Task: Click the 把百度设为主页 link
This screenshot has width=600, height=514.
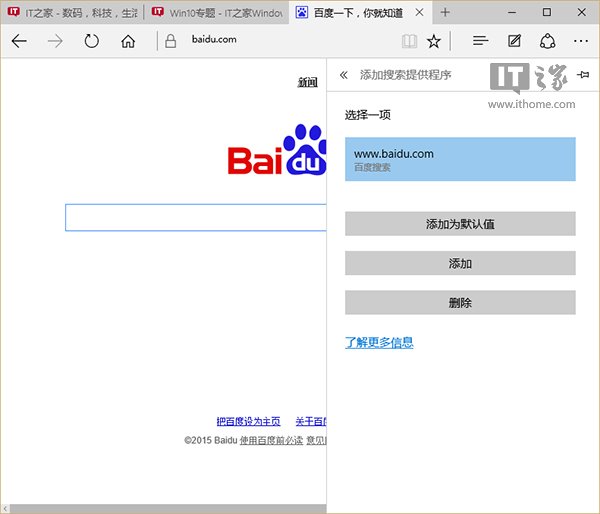Action: [248, 422]
